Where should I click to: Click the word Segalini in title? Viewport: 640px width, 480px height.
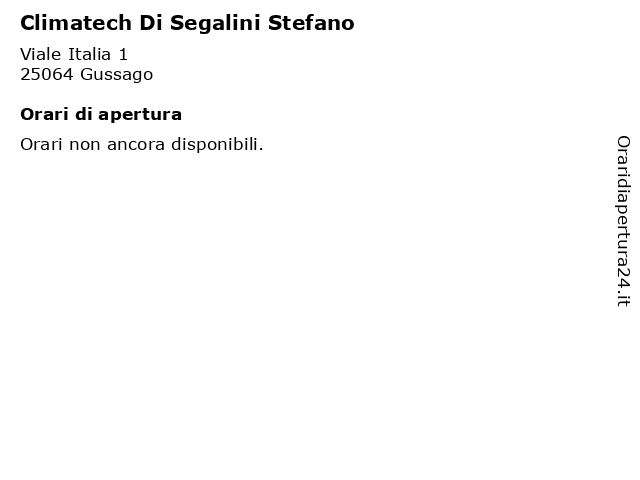[215, 24]
